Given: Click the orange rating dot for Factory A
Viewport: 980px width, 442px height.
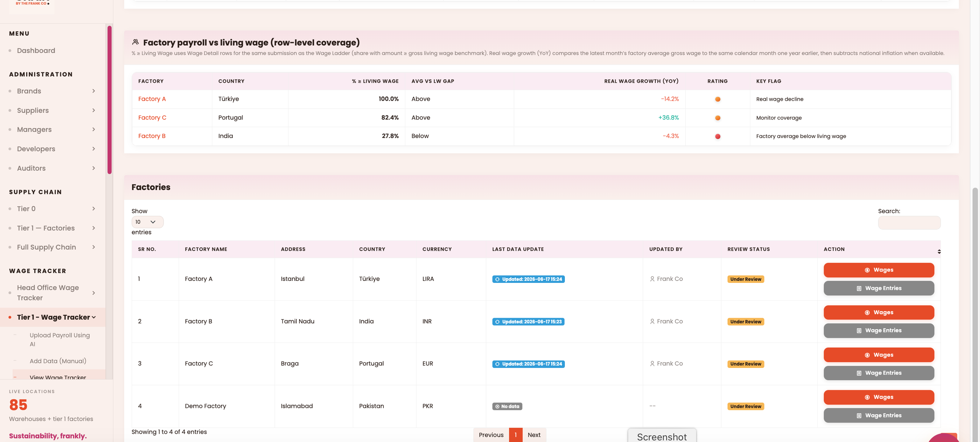Looking at the screenshot, I should point(718,99).
